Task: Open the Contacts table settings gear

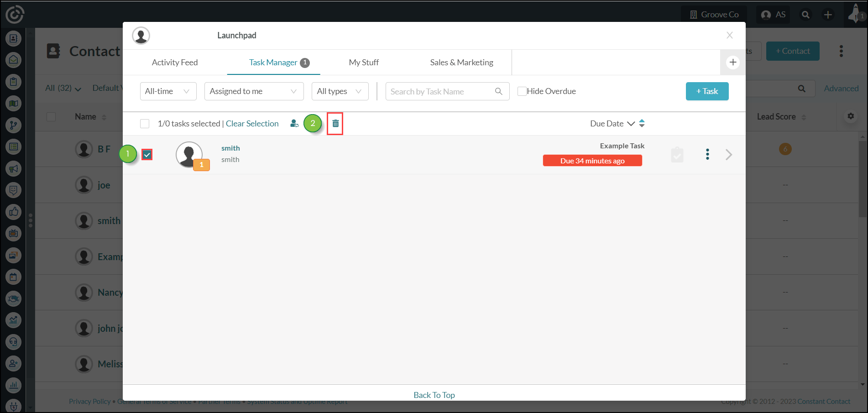Action: (851, 116)
